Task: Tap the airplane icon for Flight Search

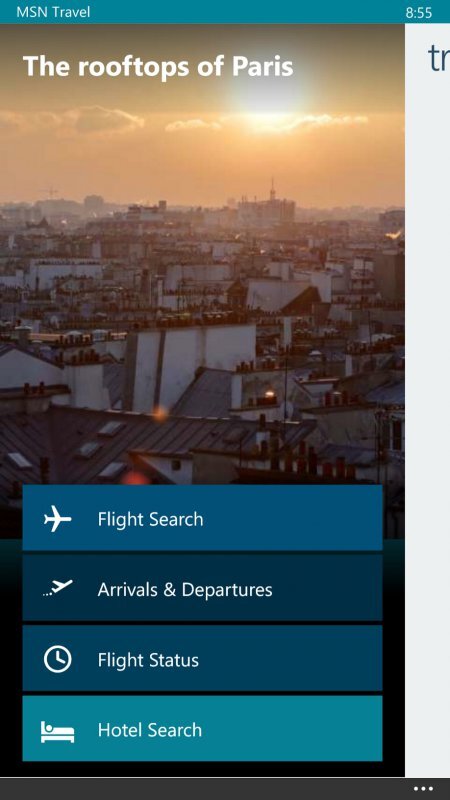Action: pos(58,519)
